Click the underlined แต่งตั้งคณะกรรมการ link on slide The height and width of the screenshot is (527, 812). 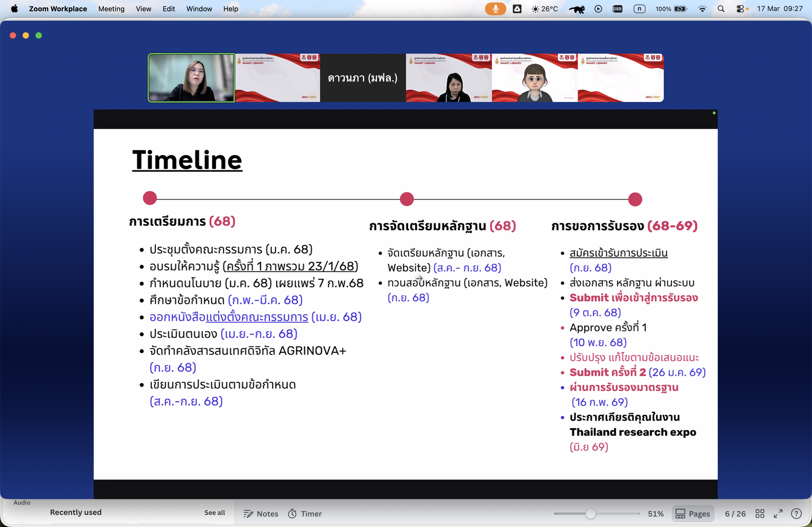pos(256,317)
